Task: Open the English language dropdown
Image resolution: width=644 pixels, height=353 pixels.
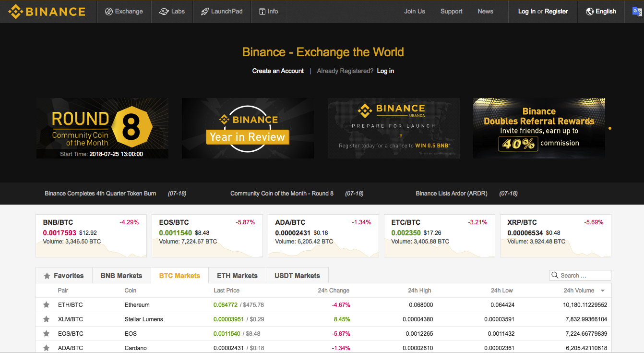Action: pos(601,12)
